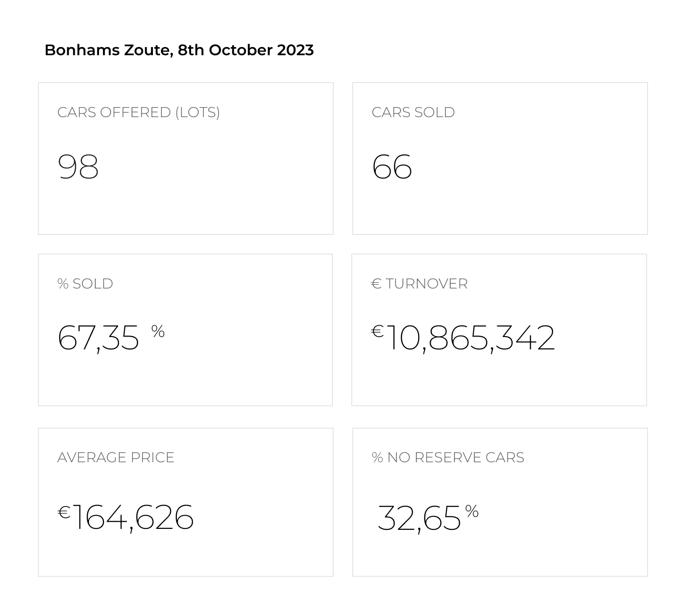Select the Average Price label

point(116,457)
